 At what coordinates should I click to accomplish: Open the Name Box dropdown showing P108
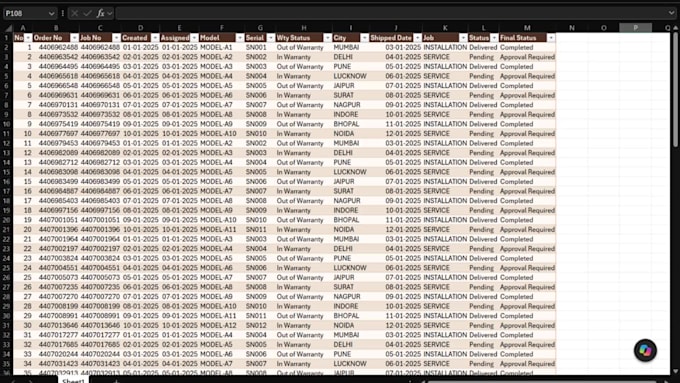(x=52, y=13)
